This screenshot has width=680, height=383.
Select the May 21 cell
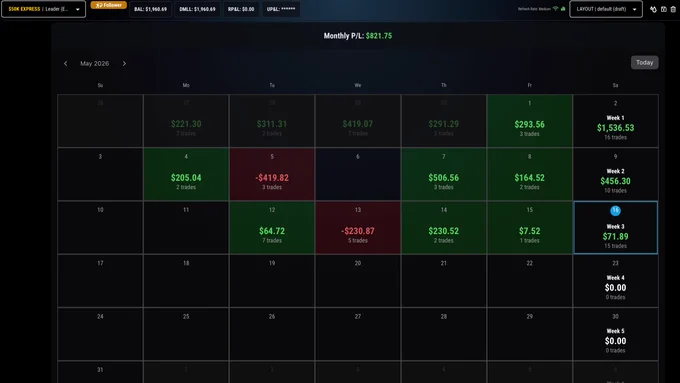click(444, 281)
